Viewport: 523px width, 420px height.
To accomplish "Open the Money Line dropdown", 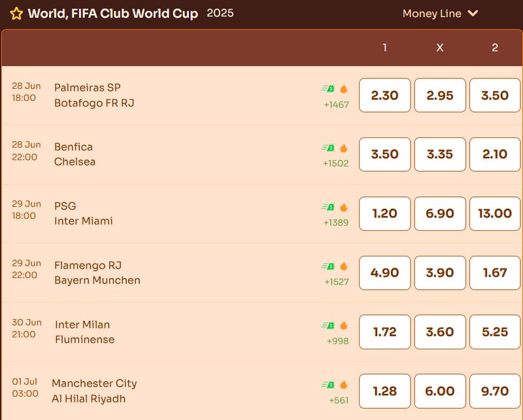I will tap(440, 14).
